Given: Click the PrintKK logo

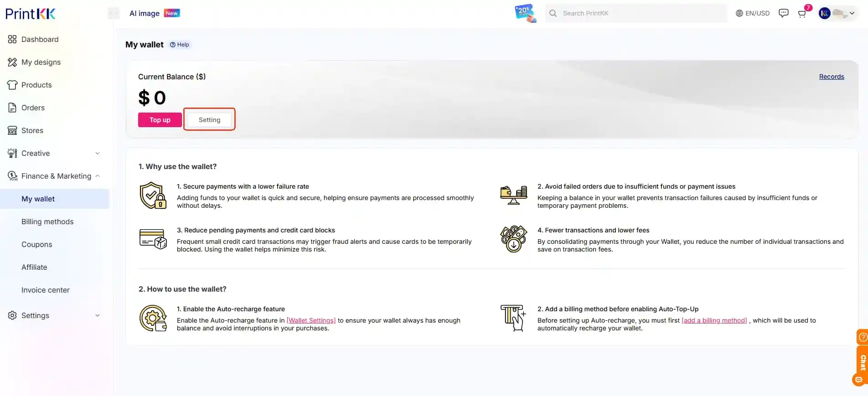Looking at the screenshot, I should coord(31,14).
